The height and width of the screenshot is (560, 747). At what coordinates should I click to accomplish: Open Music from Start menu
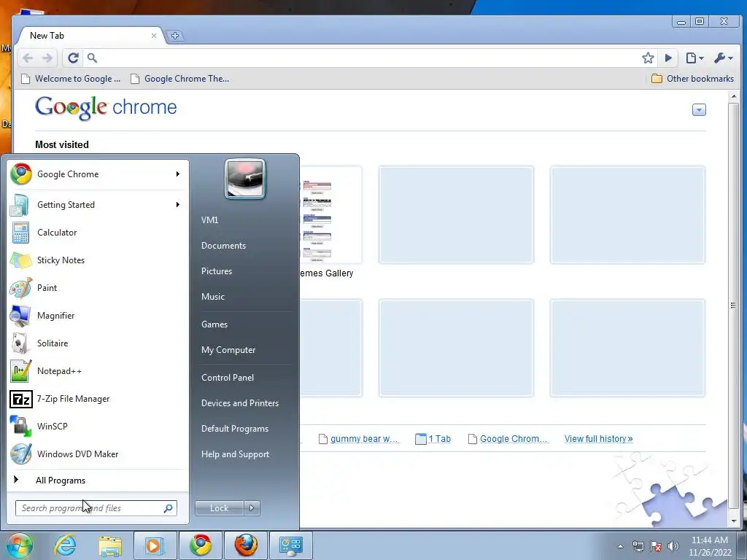(244, 297)
